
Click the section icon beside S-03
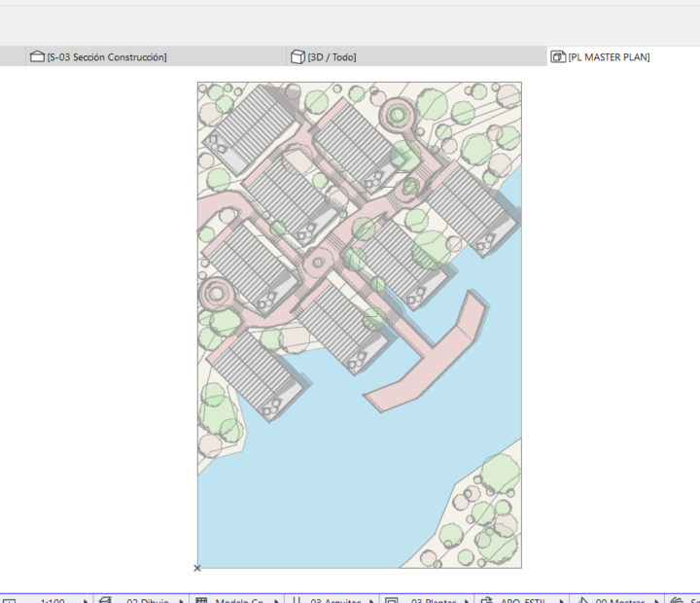point(38,56)
